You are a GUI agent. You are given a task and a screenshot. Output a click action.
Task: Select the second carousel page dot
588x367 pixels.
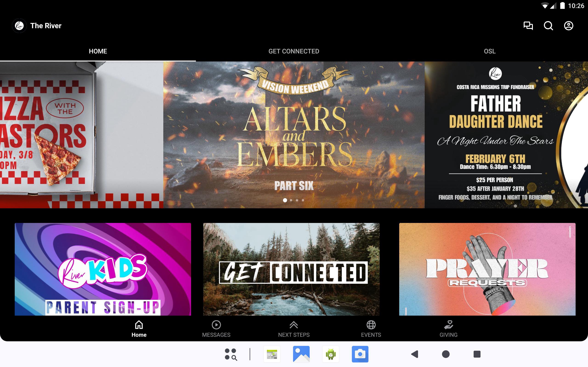291,200
